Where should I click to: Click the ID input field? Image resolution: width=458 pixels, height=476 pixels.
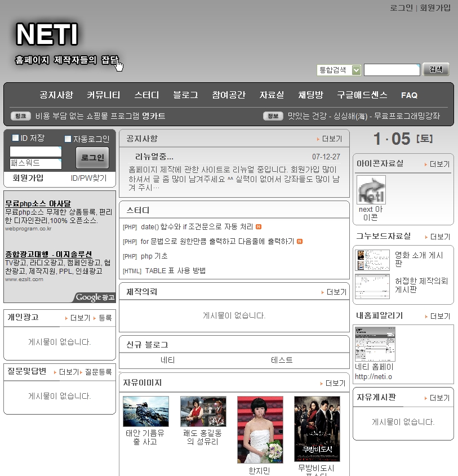tap(35, 152)
